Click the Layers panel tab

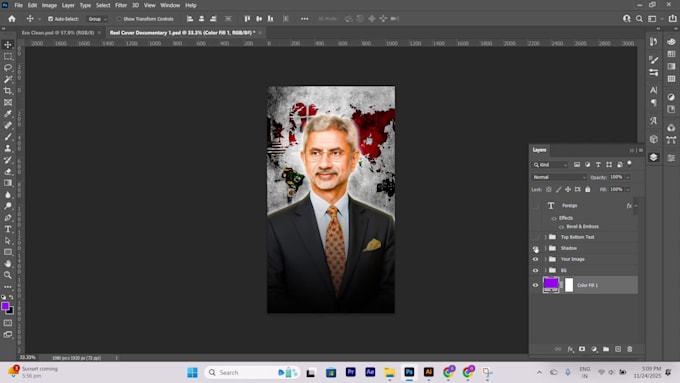coord(539,150)
